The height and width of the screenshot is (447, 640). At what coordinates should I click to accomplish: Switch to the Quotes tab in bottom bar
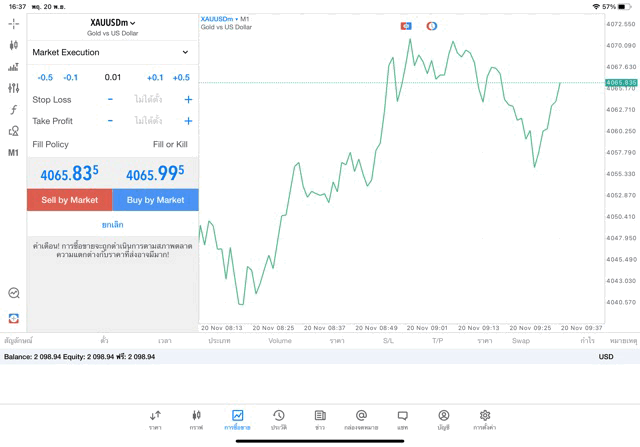[x=155, y=420]
